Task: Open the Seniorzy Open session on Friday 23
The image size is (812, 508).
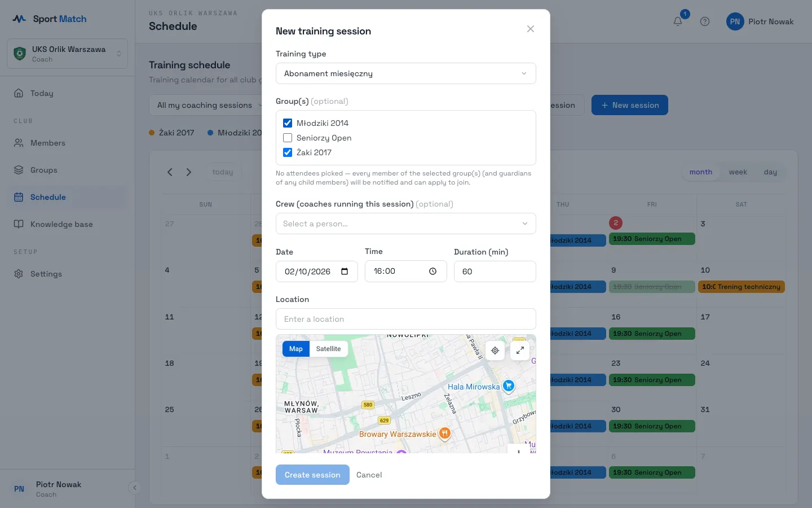Action: pos(652,380)
